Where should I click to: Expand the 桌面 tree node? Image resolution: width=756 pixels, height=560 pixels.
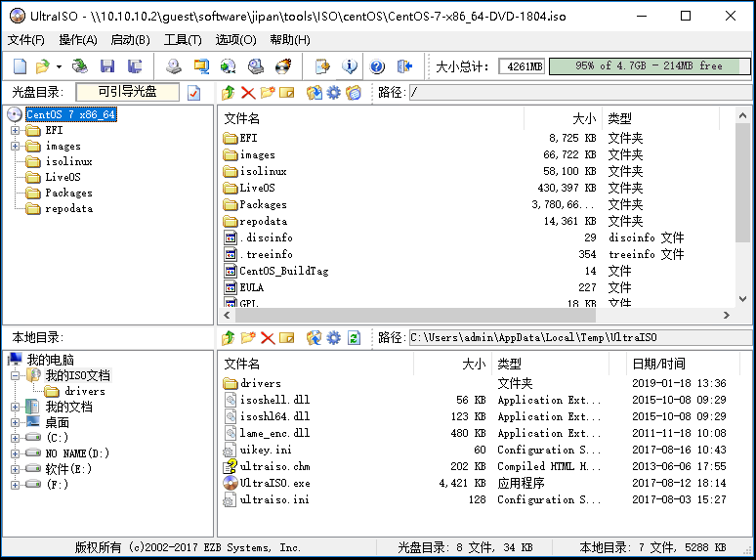15,422
